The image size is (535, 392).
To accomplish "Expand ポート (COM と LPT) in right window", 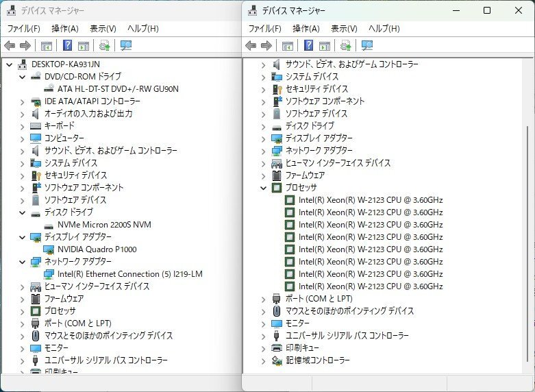I will point(264,299).
